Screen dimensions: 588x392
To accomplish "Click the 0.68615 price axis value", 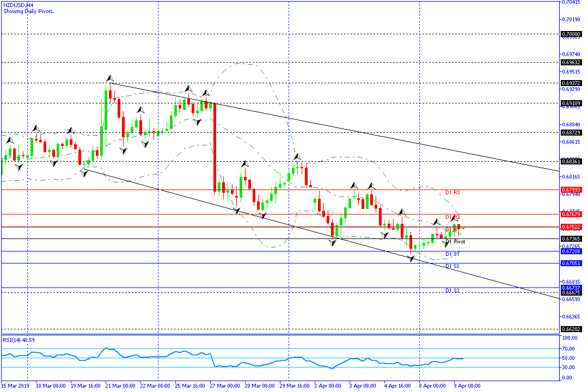I will pyautogui.click(x=571, y=142).
